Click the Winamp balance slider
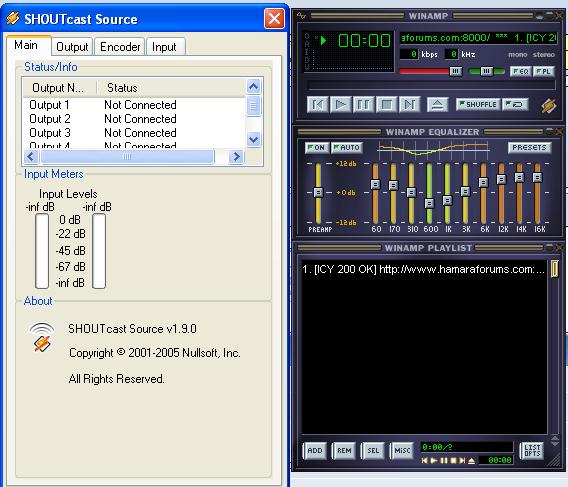 coord(486,71)
